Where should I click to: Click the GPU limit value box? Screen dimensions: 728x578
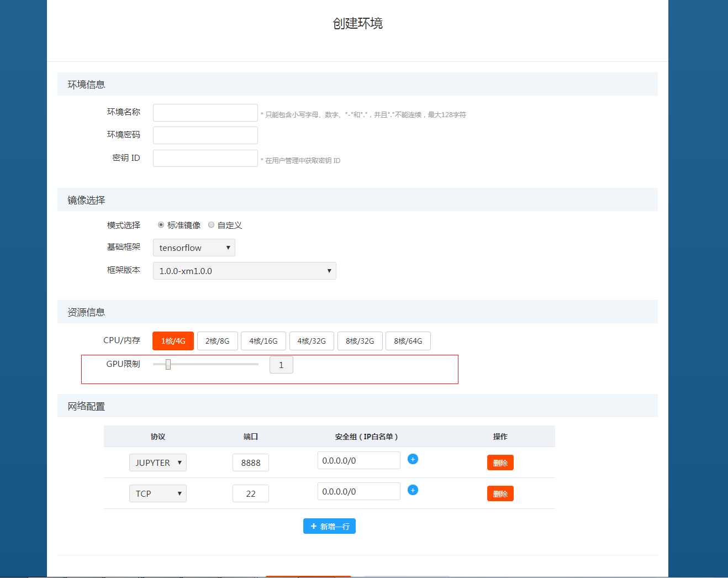click(281, 365)
